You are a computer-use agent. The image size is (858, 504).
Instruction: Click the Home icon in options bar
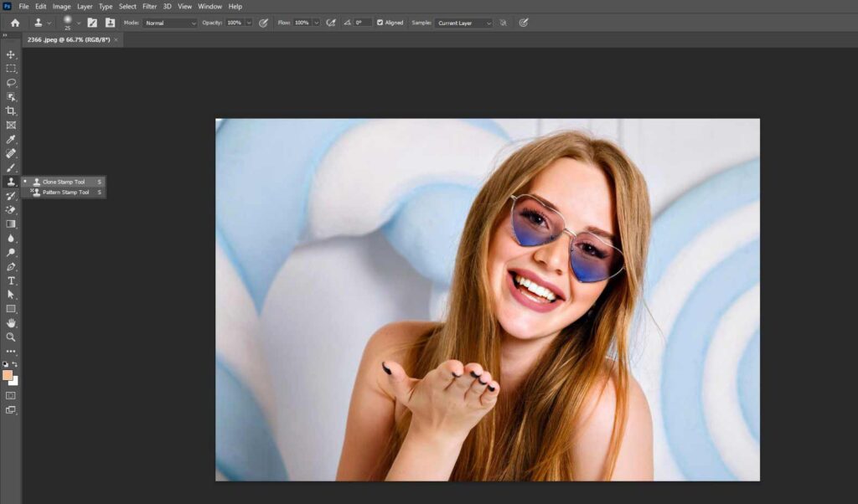pyautogui.click(x=15, y=23)
